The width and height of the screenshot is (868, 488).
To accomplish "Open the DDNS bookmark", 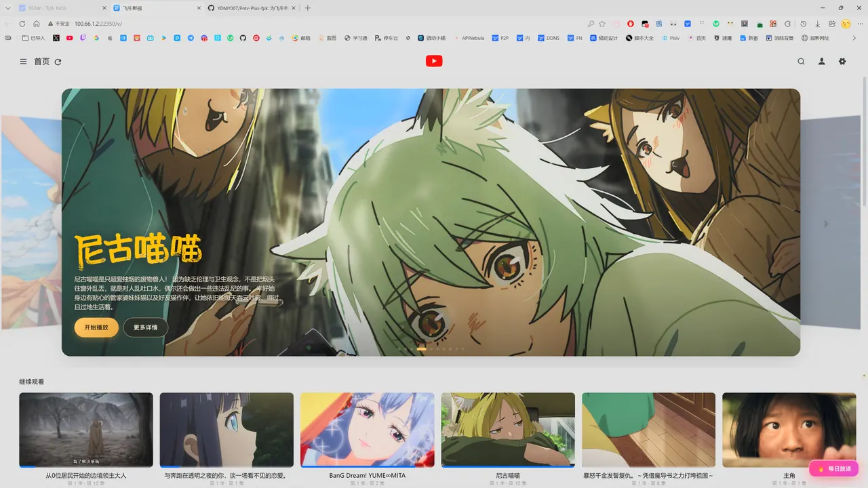I will point(549,38).
